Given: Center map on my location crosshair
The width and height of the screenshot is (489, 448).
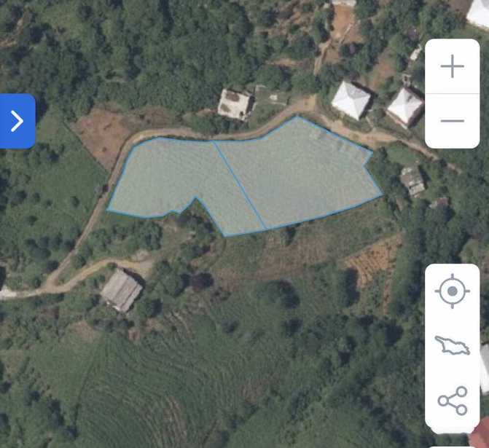Looking at the screenshot, I should 453,291.
